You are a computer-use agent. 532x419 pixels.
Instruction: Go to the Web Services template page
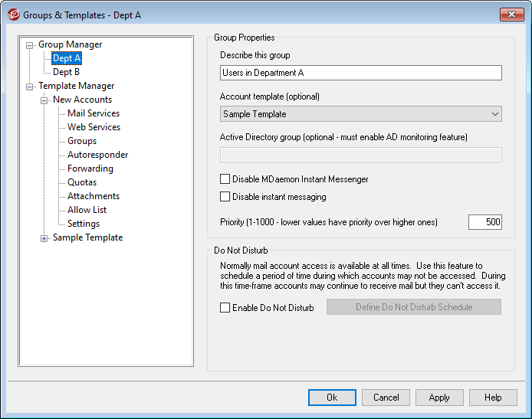coord(94,127)
